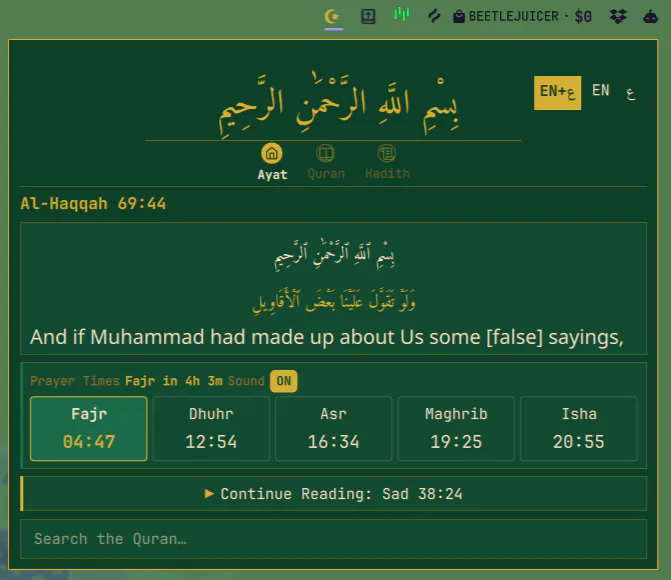Switch to Arabic only language mode
This screenshot has width=671, height=580.
[x=630, y=93]
